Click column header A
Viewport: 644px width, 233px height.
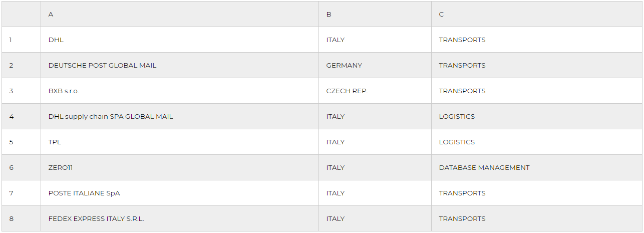51,14
